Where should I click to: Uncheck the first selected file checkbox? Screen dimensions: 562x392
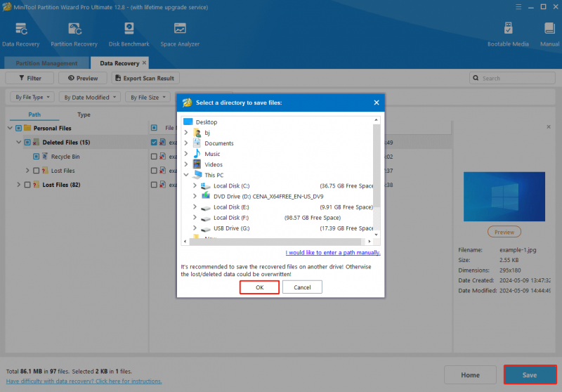pyautogui.click(x=154, y=142)
